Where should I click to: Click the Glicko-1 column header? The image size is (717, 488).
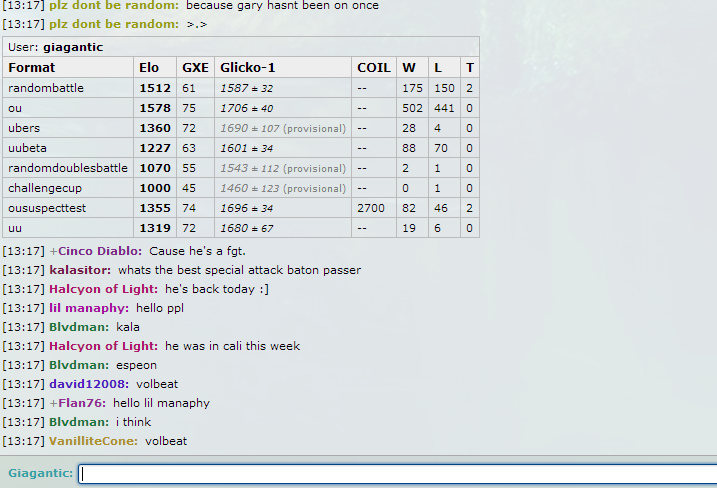point(247,68)
